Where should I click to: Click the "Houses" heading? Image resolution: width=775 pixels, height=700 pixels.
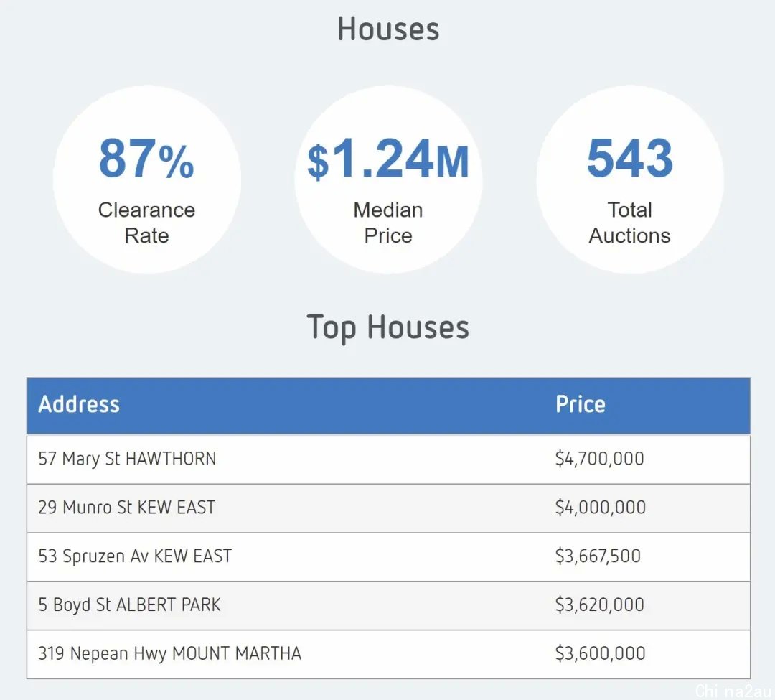pyautogui.click(x=388, y=29)
